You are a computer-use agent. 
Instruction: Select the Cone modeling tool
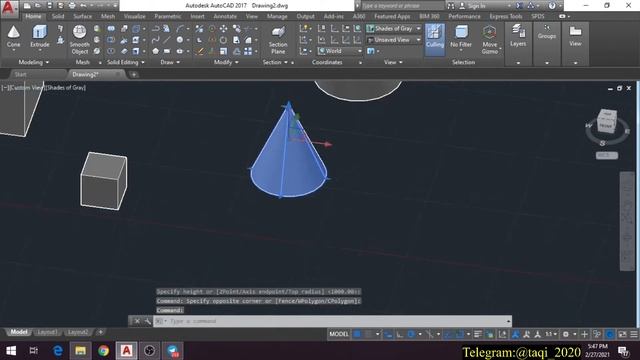13,37
